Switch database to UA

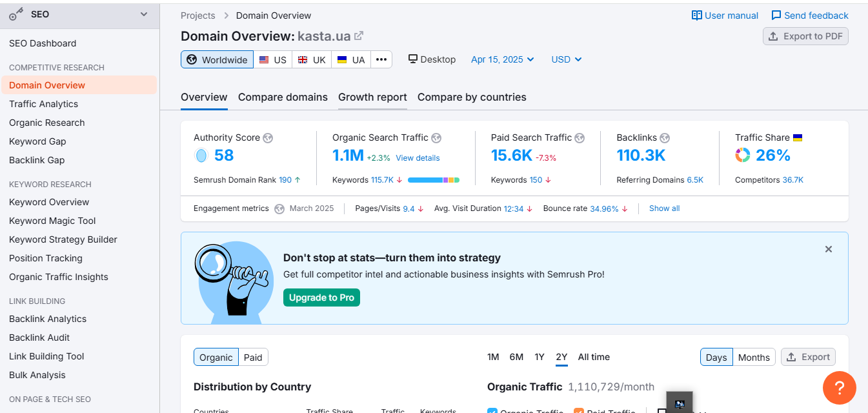point(351,59)
